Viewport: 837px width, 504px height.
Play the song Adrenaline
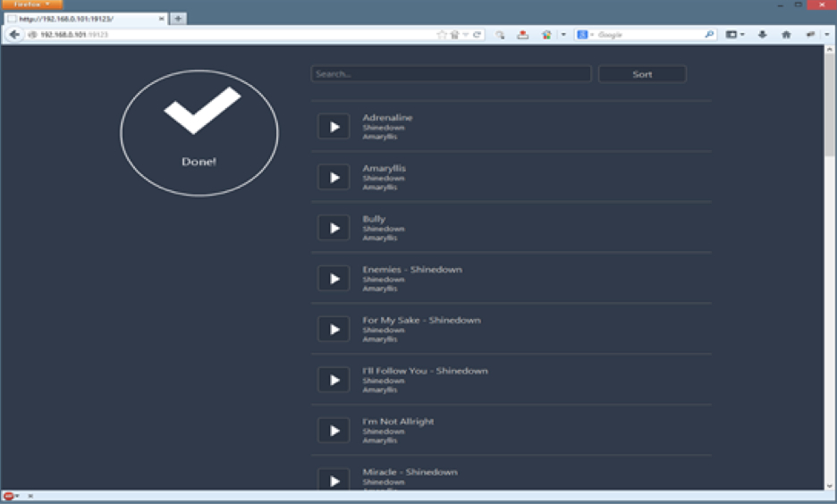(x=334, y=126)
